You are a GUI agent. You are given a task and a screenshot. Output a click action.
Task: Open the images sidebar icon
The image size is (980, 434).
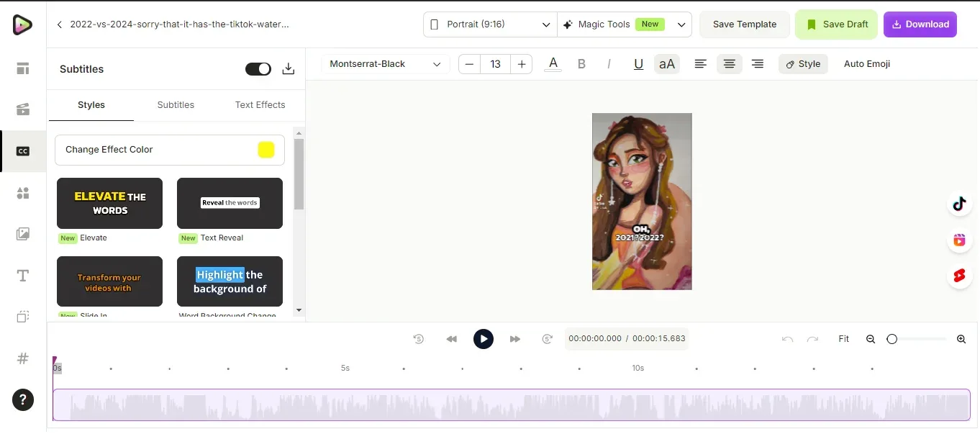click(x=23, y=234)
